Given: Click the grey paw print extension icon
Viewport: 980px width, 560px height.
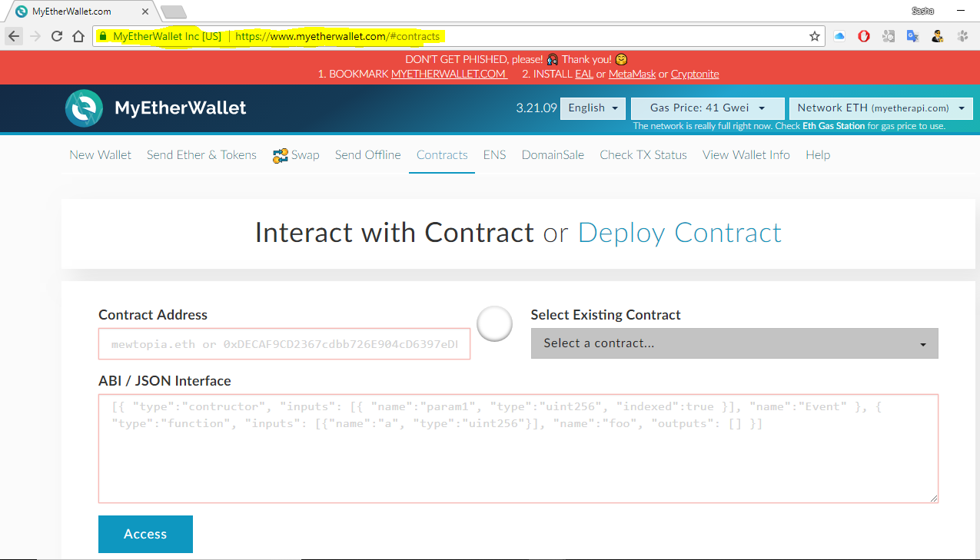Looking at the screenshot, I should point(962,36).
